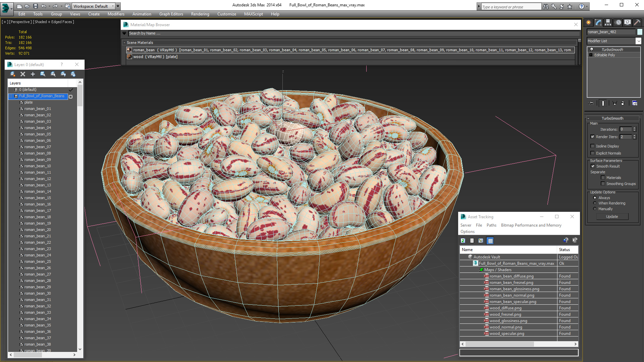The height and width of the screenshot is (362, 644).
Task: Click freeze all layers icon
Action: 73,74
